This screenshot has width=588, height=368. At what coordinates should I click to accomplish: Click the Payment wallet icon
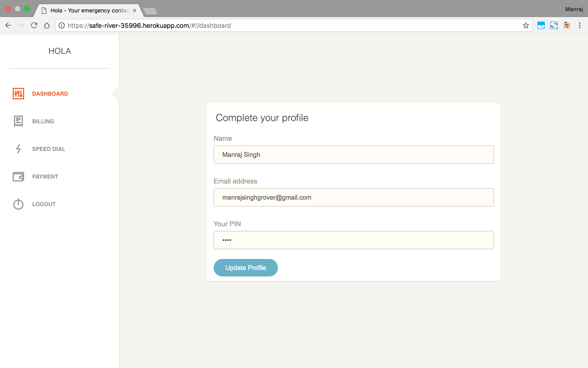pyautogui.click(x=18, y=177)
